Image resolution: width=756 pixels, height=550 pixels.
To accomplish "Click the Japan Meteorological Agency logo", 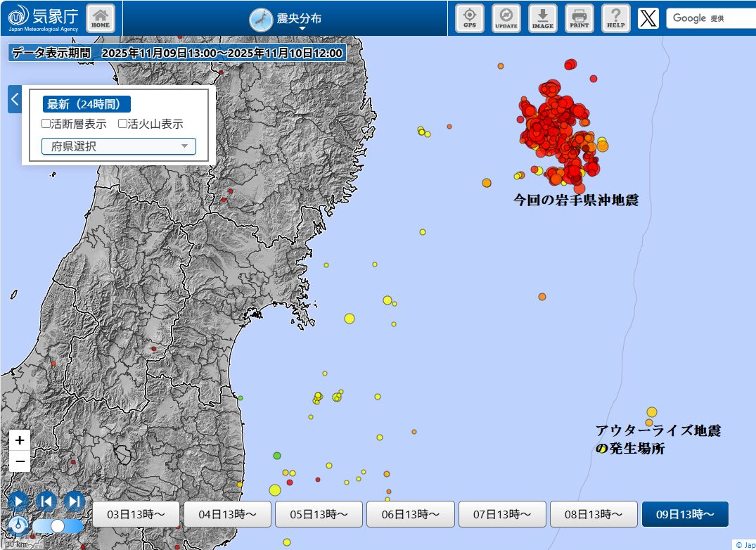I will pyautogui.click(x=41, y=18).
